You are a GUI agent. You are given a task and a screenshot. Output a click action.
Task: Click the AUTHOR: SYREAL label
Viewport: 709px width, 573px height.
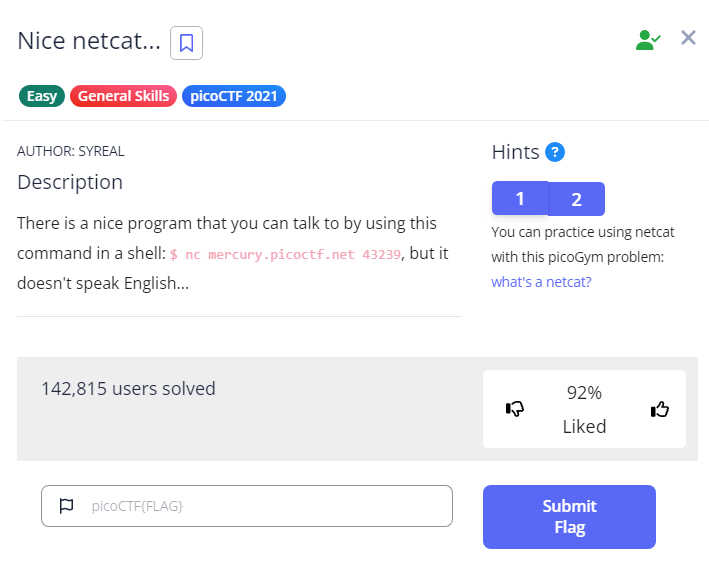[x=71, y=151]
